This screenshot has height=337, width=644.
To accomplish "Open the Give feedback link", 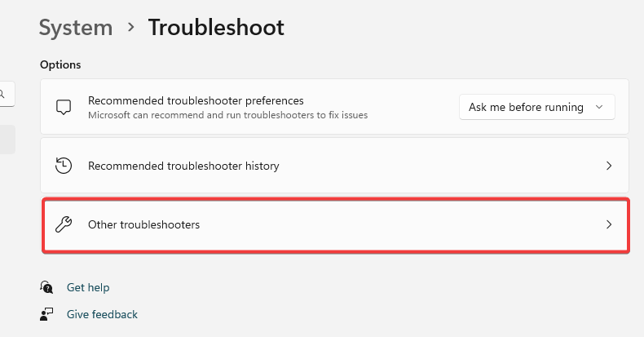I will (102, 314).
